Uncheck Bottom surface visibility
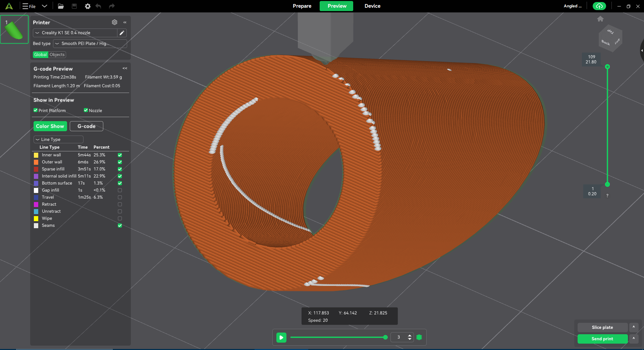The height and width of the screenshot is (350, 644). [120, 183]
